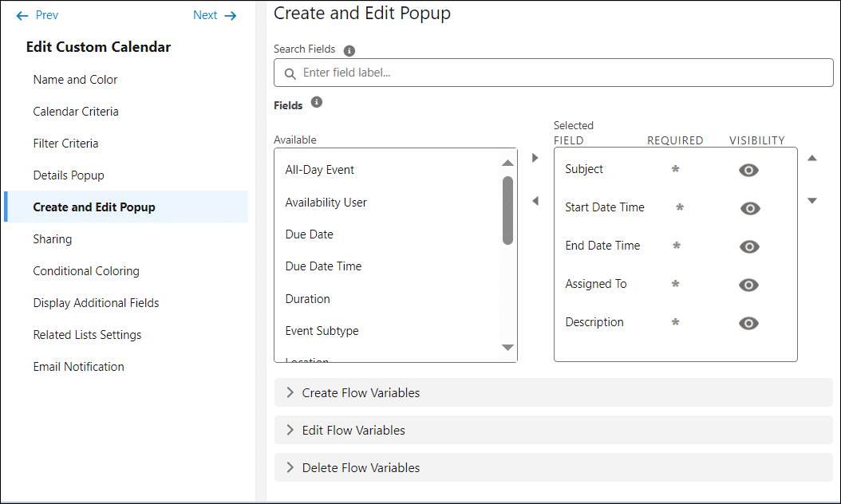Reorder selected field downward with the down arrow

pos(811,201)
